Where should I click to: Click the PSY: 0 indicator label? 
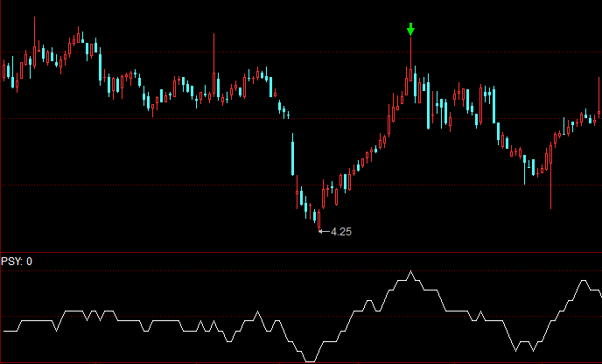click(17, 262)
